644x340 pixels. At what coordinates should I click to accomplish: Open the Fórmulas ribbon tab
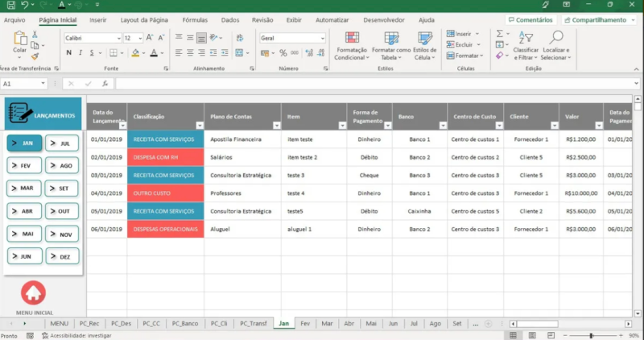(x=195, y=19)
